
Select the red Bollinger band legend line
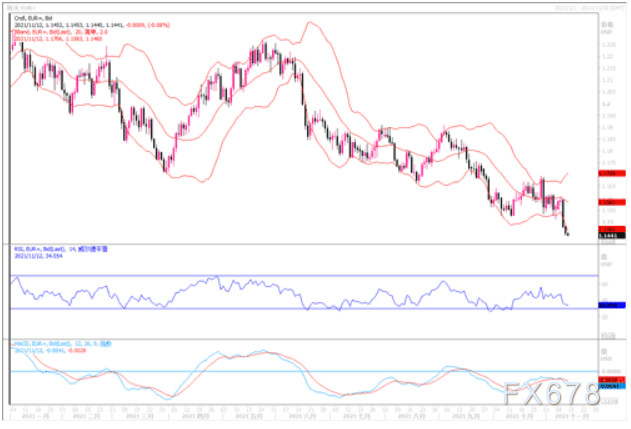point(61,32)
